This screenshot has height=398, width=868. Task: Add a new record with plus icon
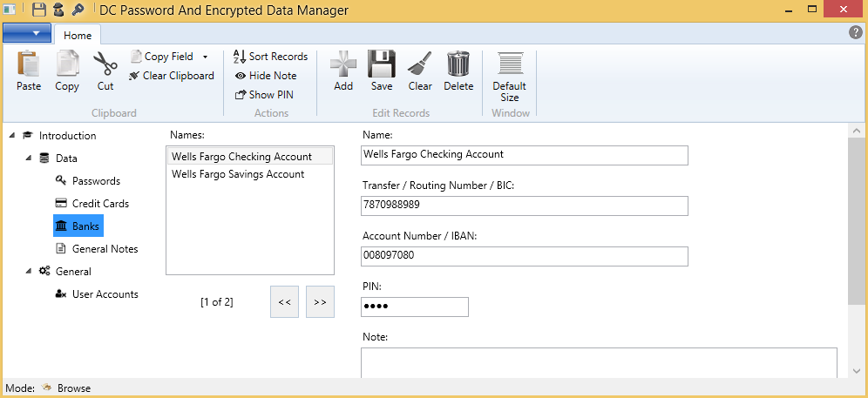(x=343, y=64)
